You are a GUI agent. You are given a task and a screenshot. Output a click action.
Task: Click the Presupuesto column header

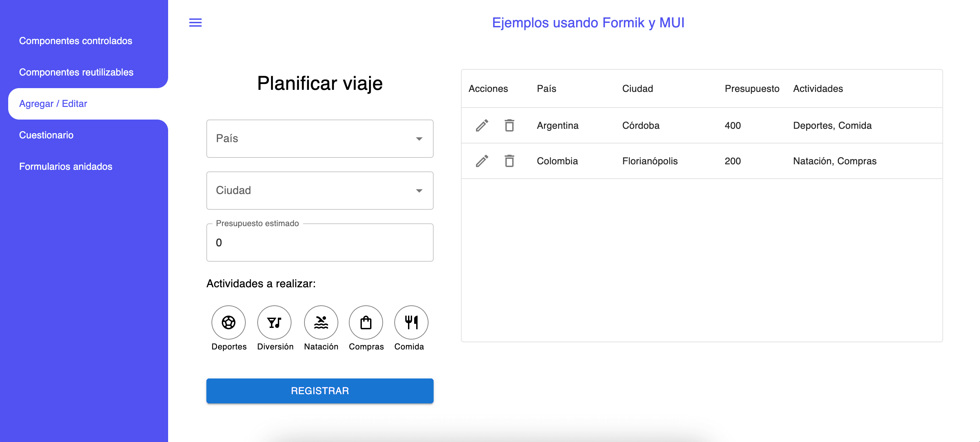(752, 88)
